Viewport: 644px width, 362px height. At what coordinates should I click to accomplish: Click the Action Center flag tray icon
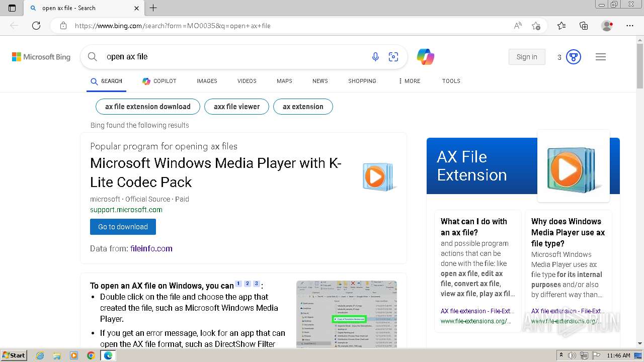click(x=597, y=355)
